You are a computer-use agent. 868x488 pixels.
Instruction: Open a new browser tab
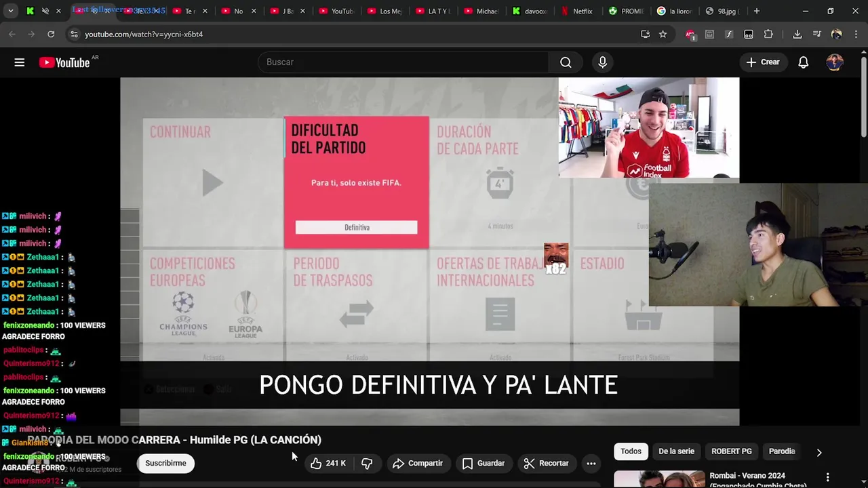[757, 11]
